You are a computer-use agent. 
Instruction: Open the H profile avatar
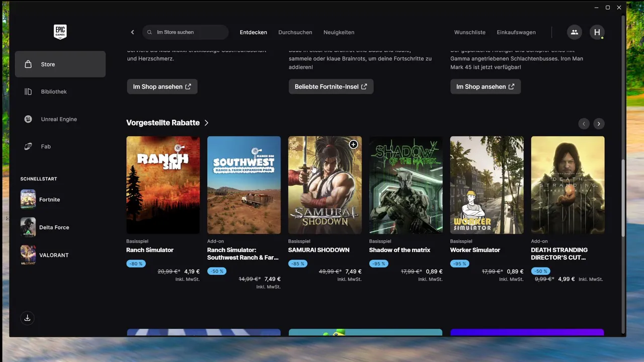tap(597, 32)
